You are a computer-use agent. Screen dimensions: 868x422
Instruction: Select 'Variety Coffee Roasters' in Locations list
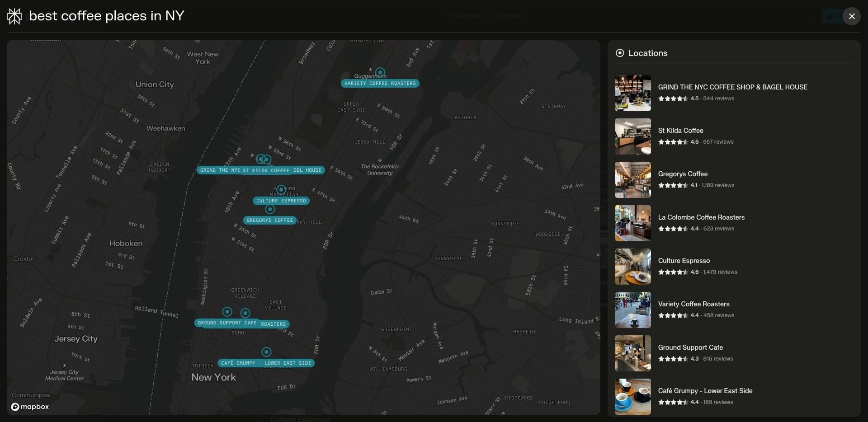pos(694,304)
